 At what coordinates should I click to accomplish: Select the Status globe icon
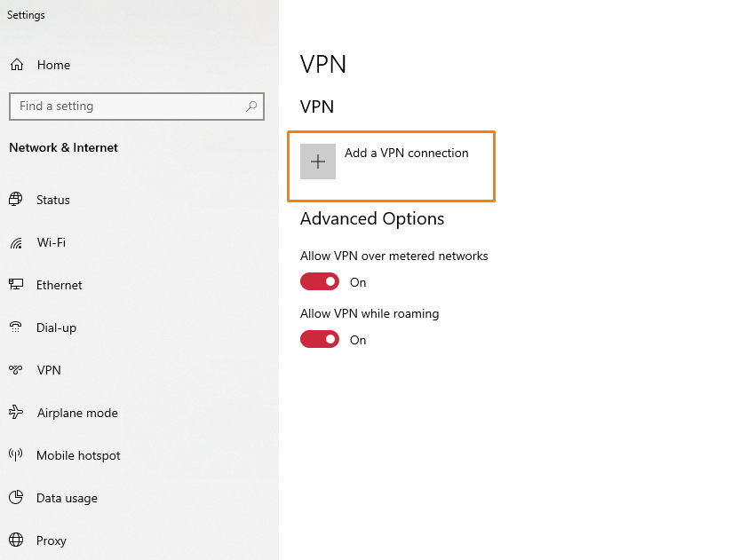point(16,200)
